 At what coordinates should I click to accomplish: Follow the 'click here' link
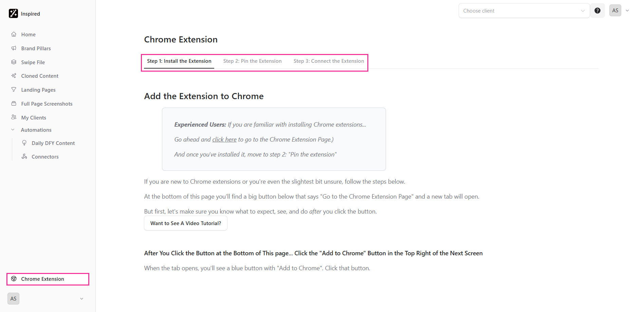(x=224, y=140)
